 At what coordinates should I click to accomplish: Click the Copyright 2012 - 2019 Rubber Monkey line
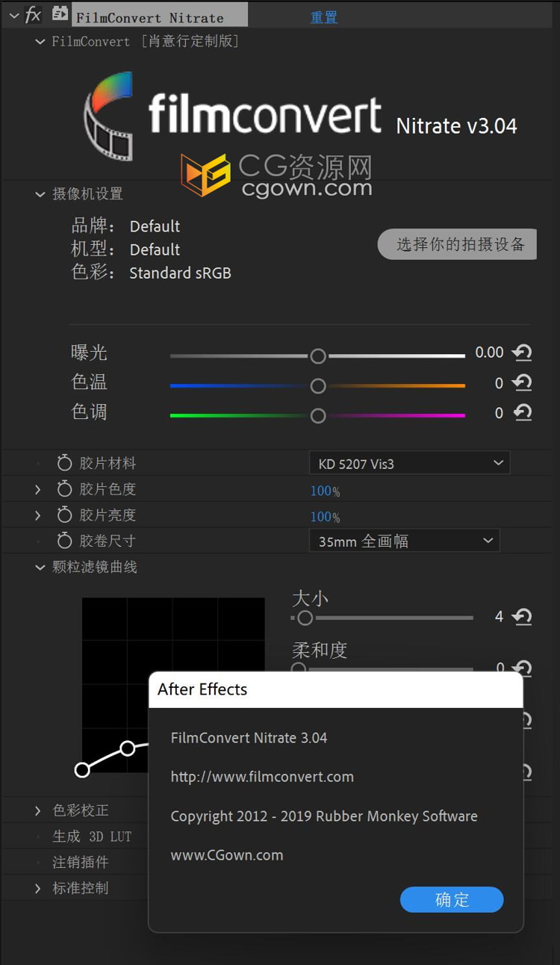[324, 816]
